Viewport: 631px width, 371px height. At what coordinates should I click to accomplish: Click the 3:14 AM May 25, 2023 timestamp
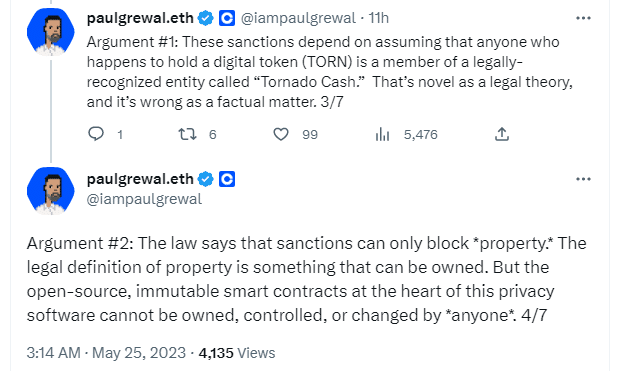tap(106, 353)
